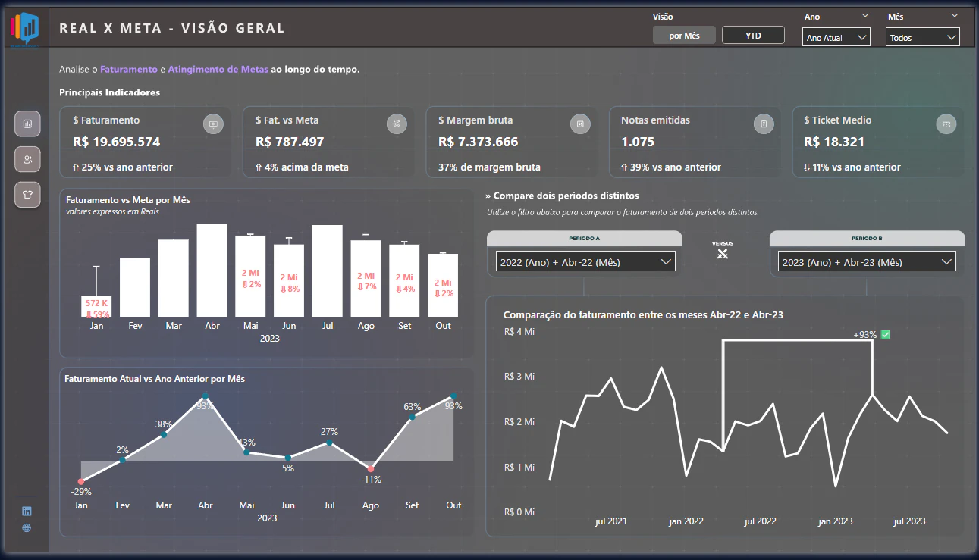Click the 'Atingimento de Metas' highlighted text
The width and height of the screenshot is (979, 560).
pyautogui.click(x=218, y=69)
